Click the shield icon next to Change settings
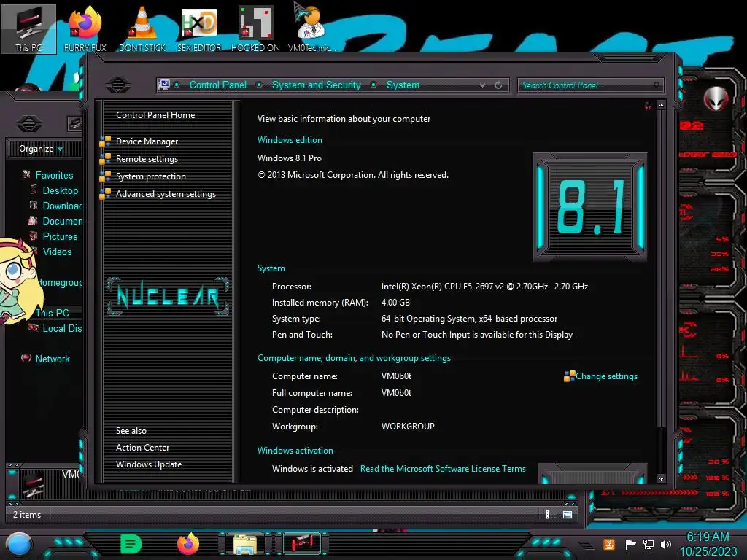The width and height of the screenshot is (747, 560). click(x=569, y=376)
